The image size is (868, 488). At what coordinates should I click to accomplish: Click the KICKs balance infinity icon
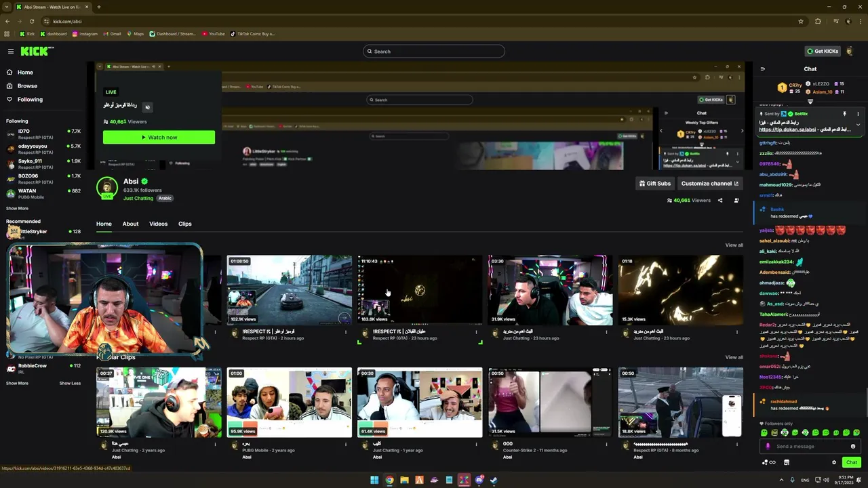point(769,462)
